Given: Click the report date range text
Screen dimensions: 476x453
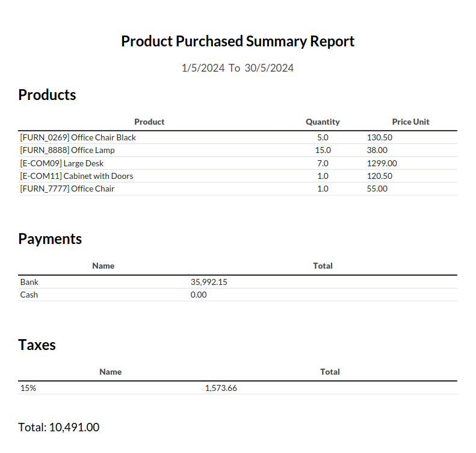Looking at the screenshot, I should tap(238, 68).
